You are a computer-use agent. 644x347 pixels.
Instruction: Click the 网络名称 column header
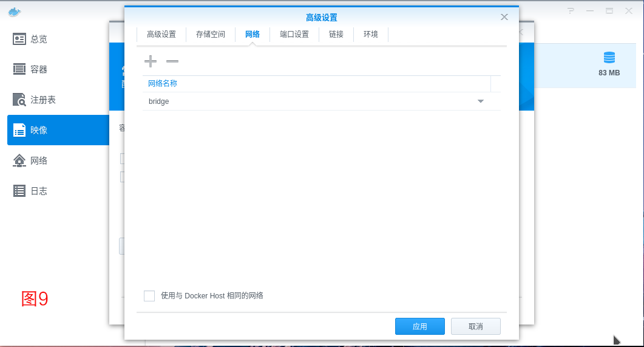pos(316,83)
